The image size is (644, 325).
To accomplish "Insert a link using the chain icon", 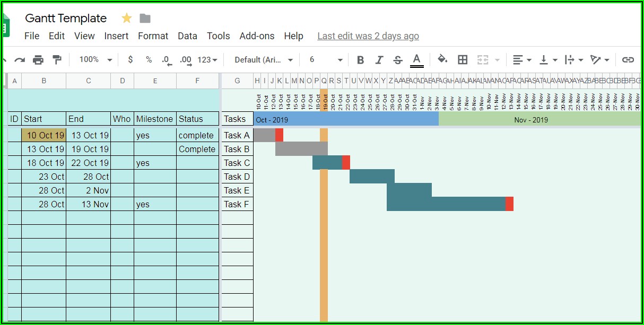I will point(628,60).
